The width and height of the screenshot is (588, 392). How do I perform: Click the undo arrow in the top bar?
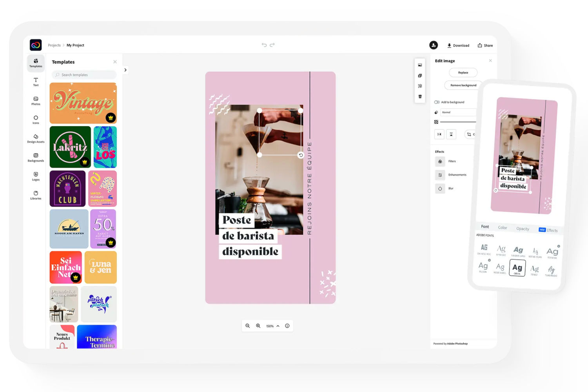point(264,45)
